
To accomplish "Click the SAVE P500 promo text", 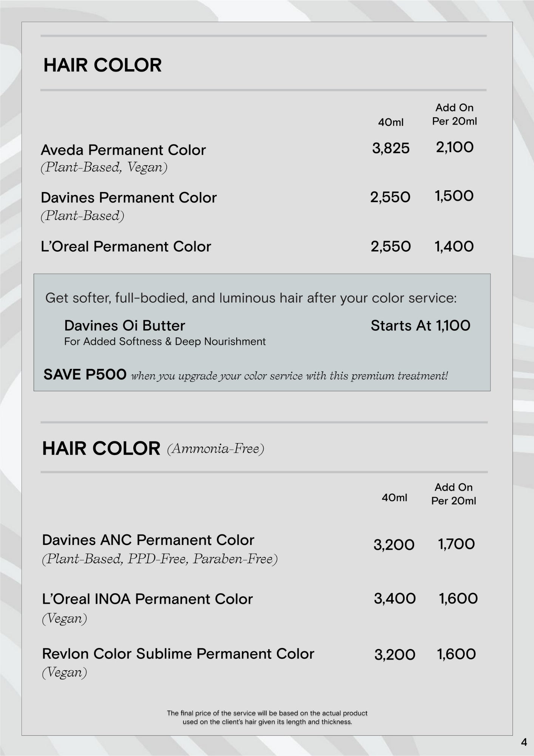I will 85,375.
